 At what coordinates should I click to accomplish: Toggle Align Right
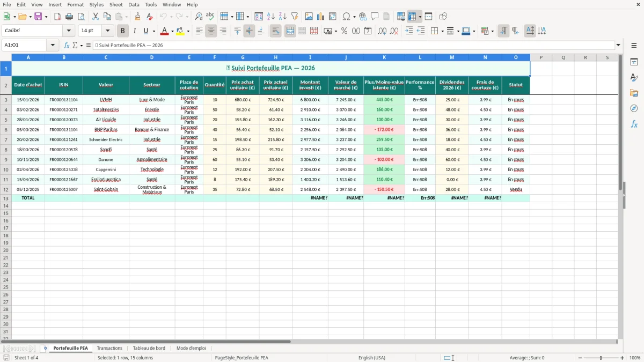pyautogui.click(x=223, y=31)
